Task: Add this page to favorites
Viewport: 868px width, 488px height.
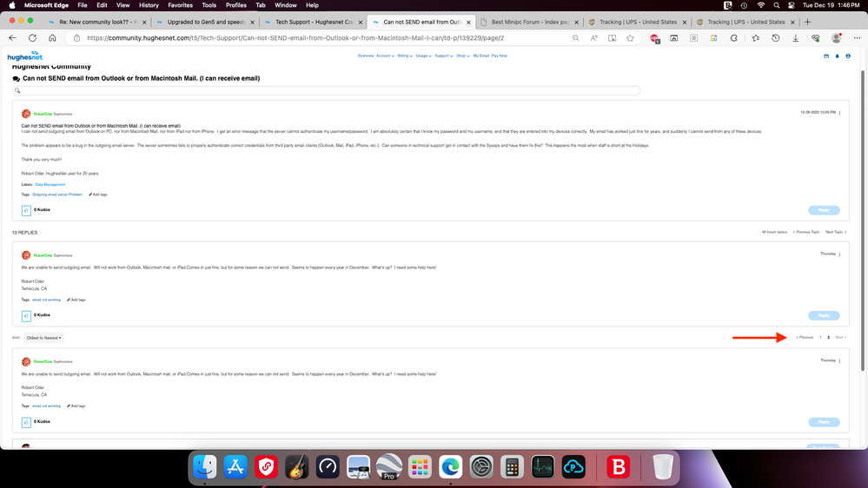Action: coord(630,38)
